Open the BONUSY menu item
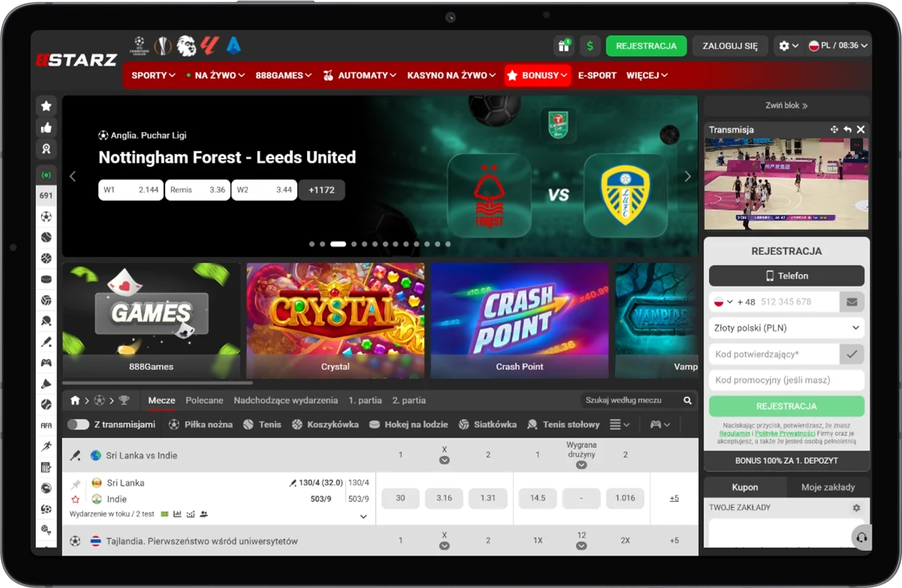This screenshot has height=588, width=902. [x=537, y=75]
